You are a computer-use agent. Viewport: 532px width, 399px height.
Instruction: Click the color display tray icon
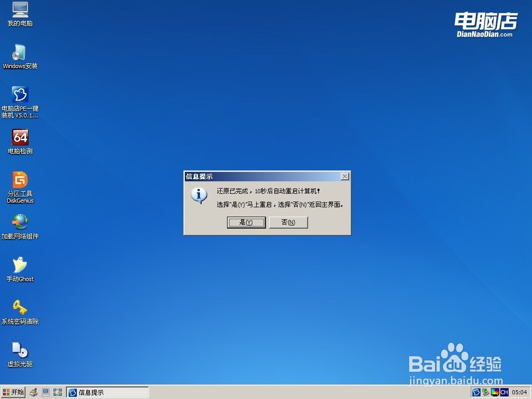click(x=495, y=392)
